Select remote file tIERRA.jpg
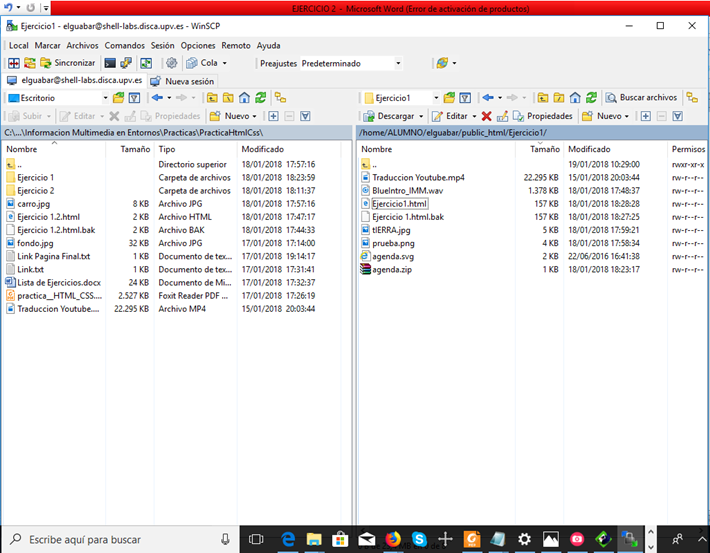Image resolution: width=710 pixels, height=553 pixels. tap(391, 230)
